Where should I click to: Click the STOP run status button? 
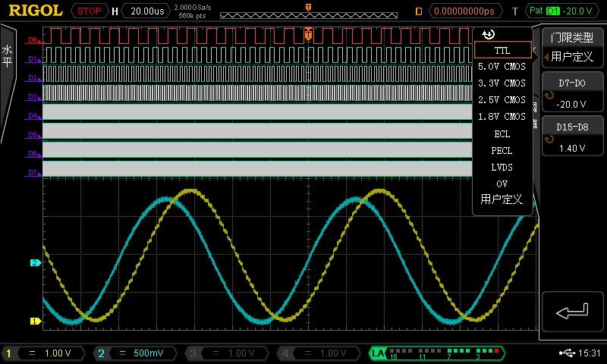(90, 11)
